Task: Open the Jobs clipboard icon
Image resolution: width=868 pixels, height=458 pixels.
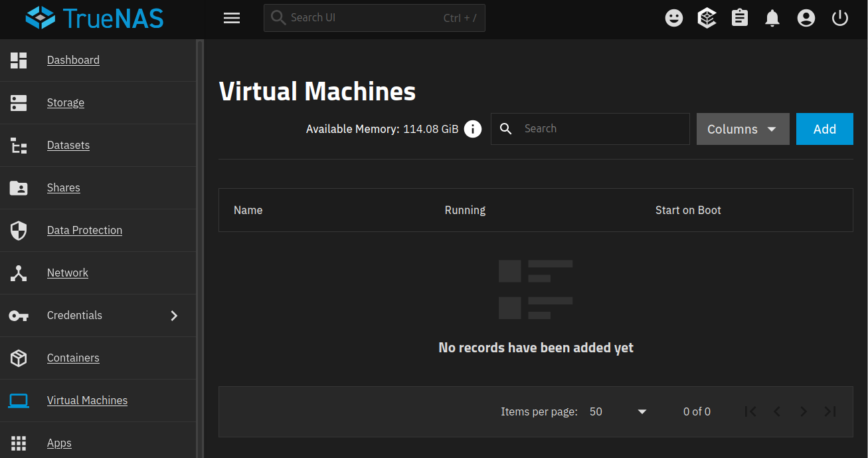Action: 740,18
